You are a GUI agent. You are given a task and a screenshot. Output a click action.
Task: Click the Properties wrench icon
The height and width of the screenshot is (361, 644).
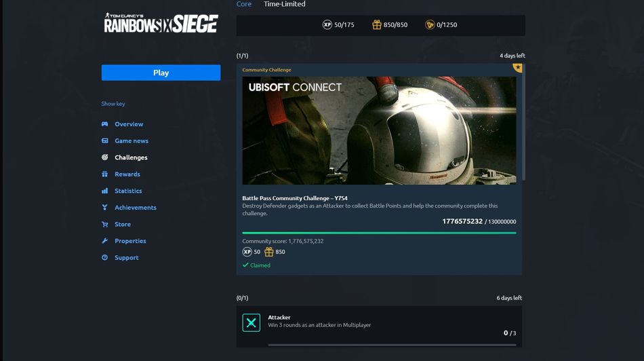click(x=104, y=241)
